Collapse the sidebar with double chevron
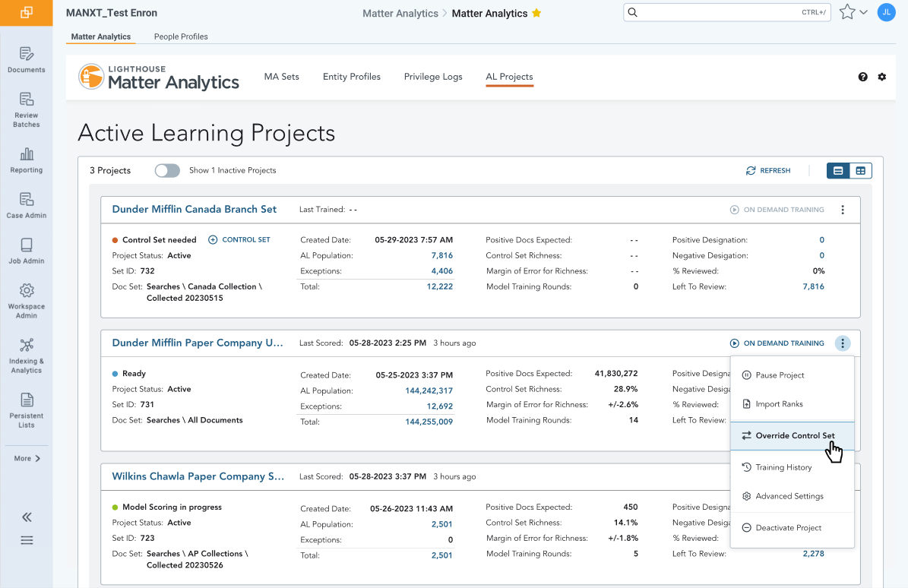 [27, 517]
